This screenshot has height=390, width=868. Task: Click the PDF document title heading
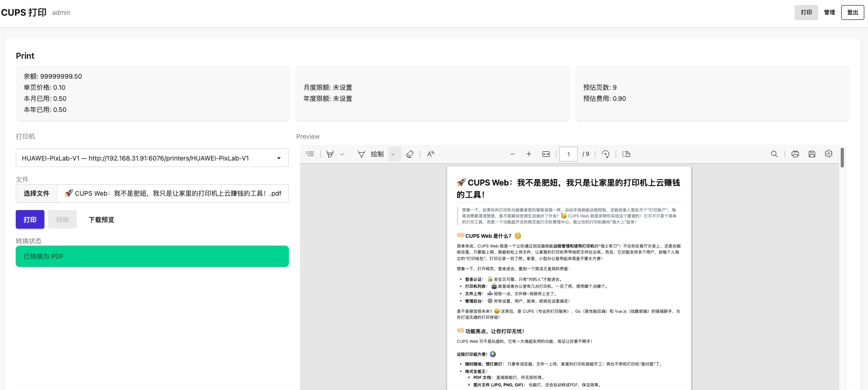[x=568, y=188]
